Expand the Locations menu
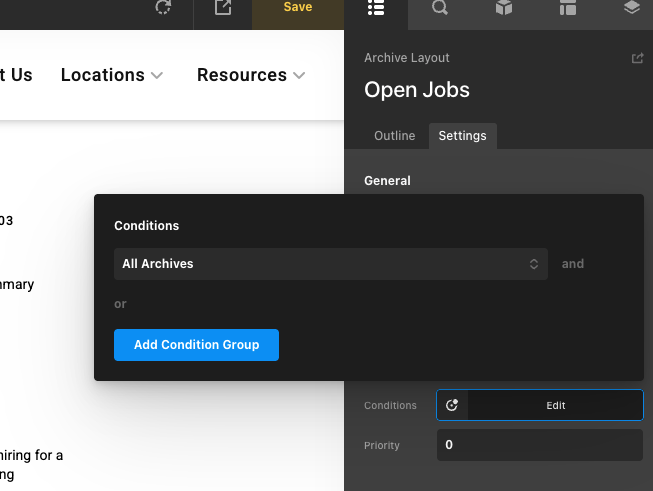This screenshot has width=653, height=491. point(112,75)
